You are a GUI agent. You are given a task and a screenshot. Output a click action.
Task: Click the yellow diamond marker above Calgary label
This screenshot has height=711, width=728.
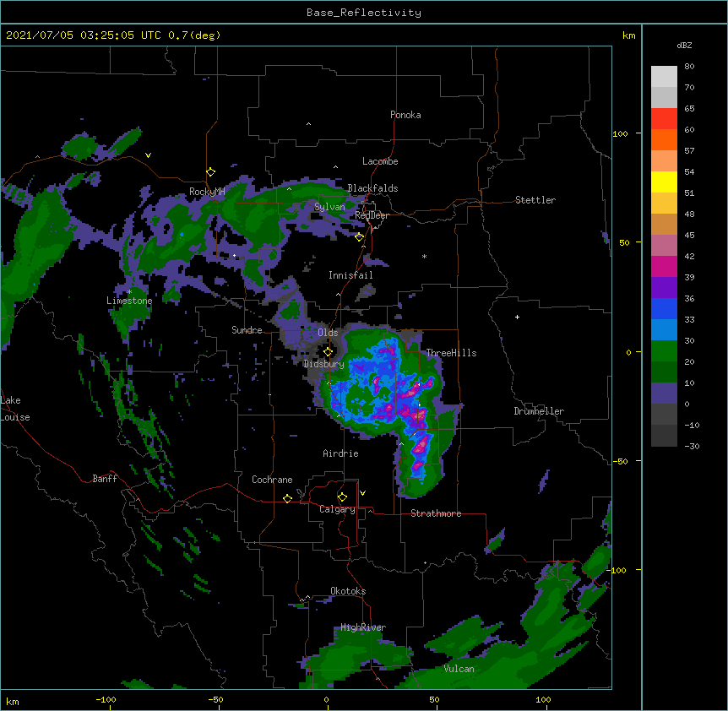(342, 497)
